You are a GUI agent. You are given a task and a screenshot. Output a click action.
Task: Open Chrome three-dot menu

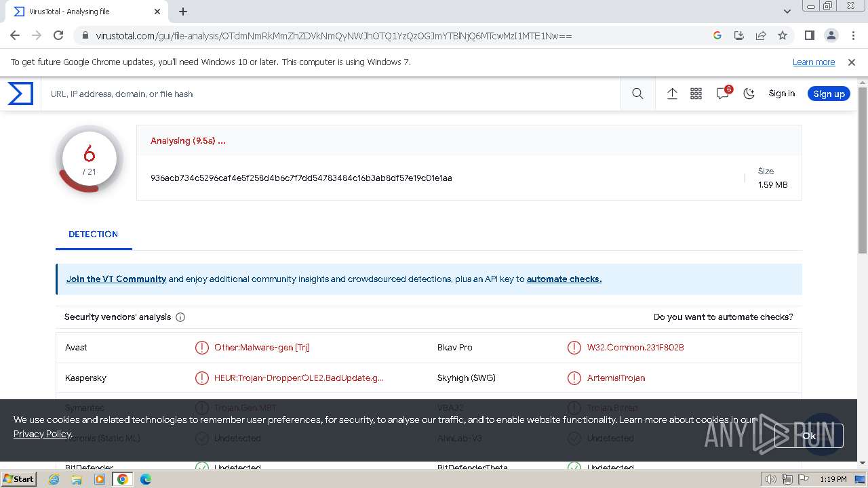pos(852,35)
